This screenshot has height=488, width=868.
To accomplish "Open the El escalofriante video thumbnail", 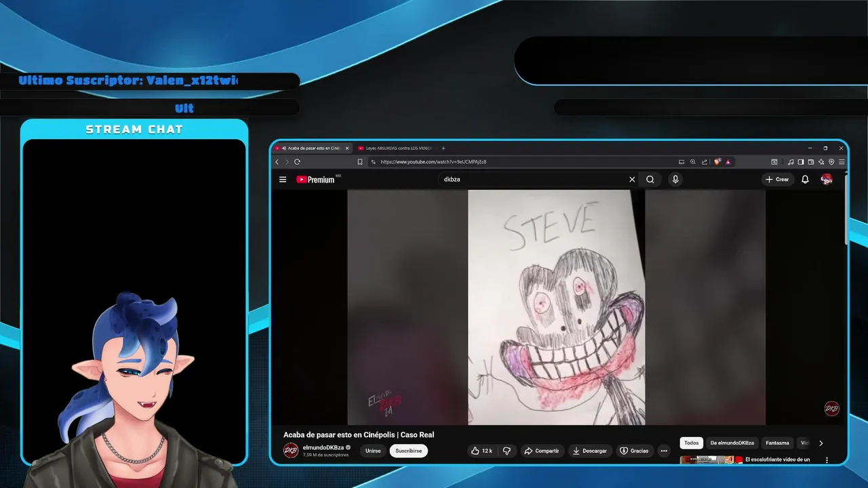I will click(710, 460).
